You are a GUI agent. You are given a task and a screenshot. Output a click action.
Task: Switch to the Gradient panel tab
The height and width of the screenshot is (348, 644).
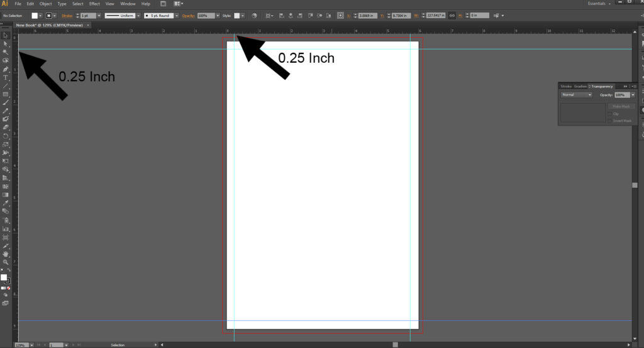tap(580, 86)
